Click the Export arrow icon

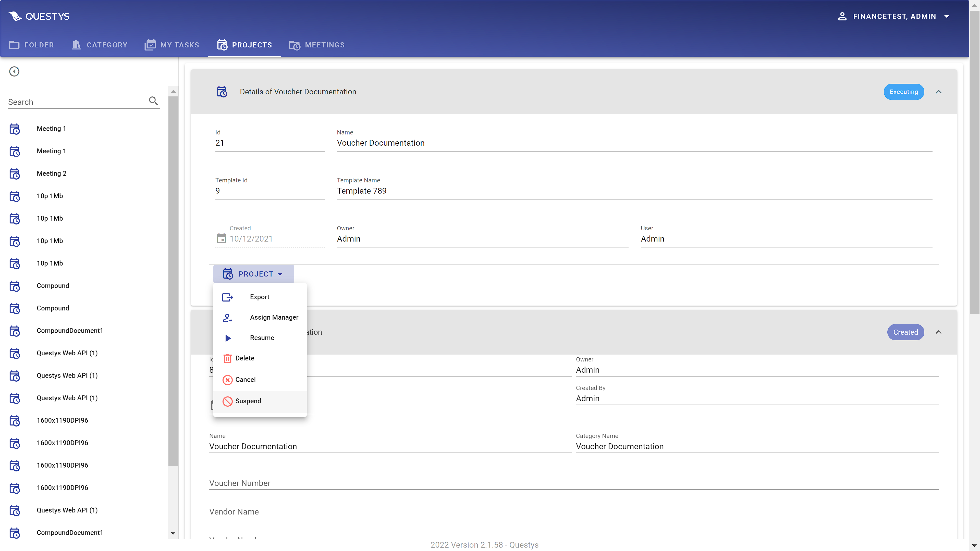coord(227,297)
